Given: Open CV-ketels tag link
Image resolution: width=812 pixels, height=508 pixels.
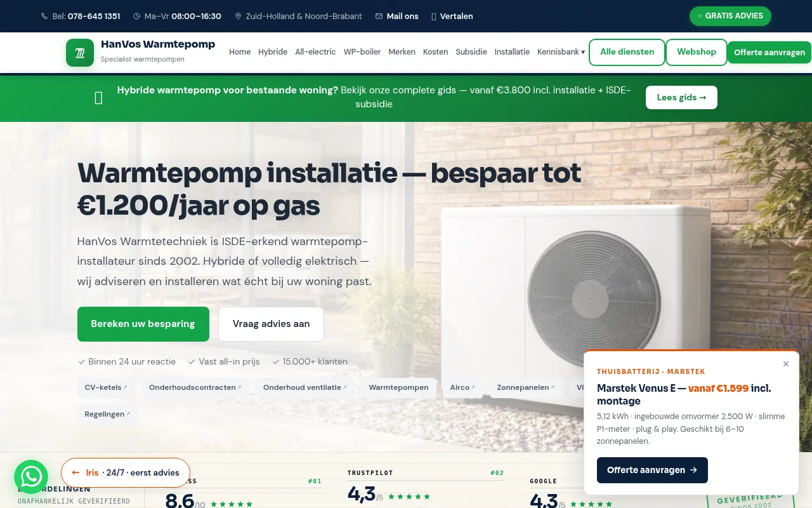Looking at the screenshot, I should [x=106, y=387].
